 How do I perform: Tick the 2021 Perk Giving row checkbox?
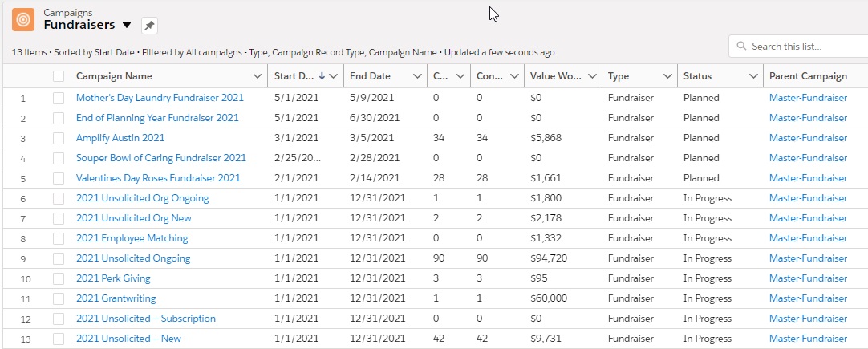[59, 278]
